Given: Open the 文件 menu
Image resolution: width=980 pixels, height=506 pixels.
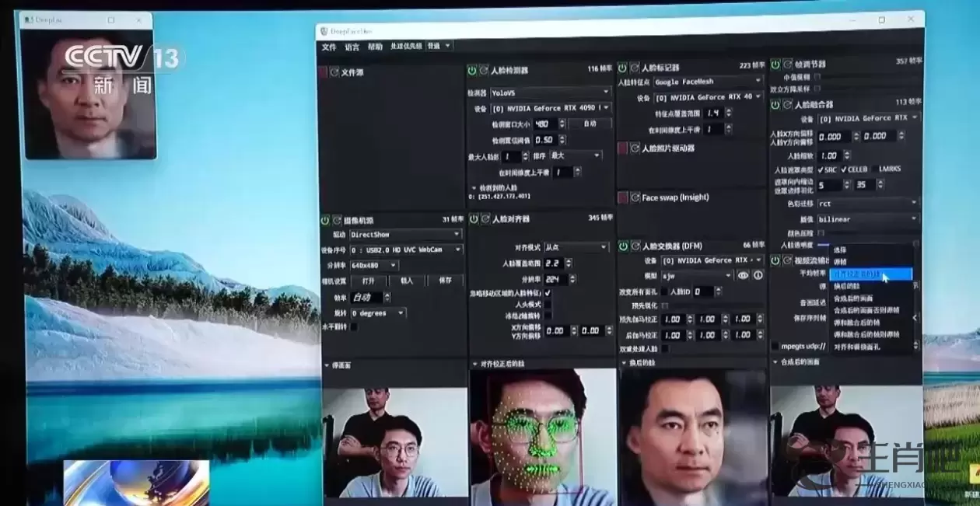Looking at the screenshot, I should tap(329, 47).
